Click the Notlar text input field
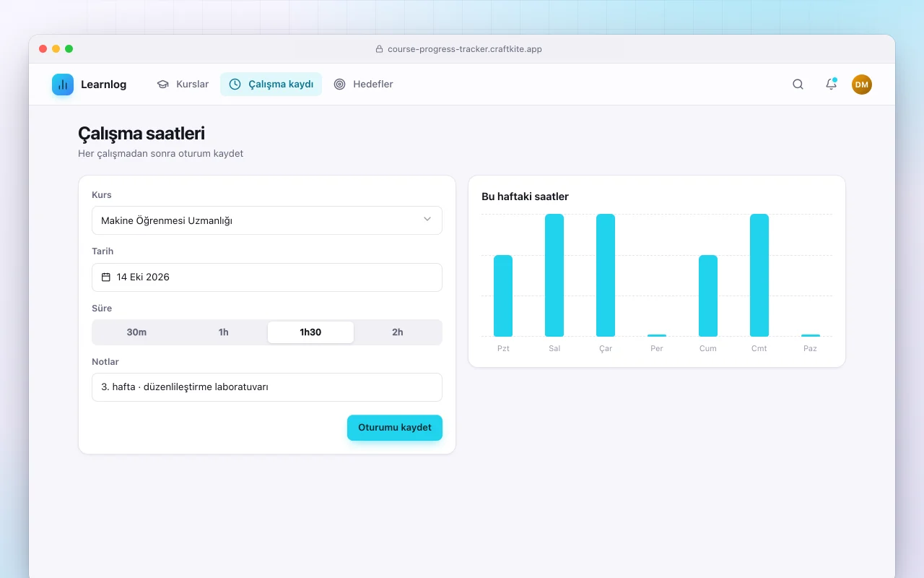 267,387
